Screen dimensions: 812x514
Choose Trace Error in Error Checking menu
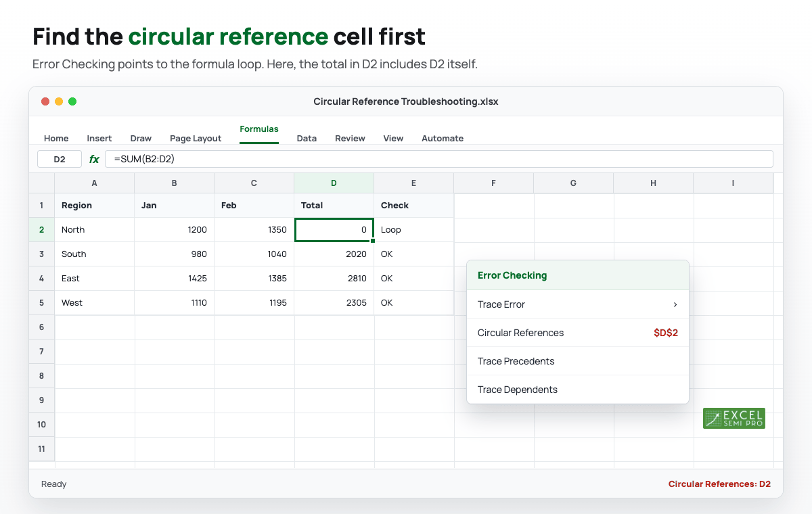pos(578,304)
